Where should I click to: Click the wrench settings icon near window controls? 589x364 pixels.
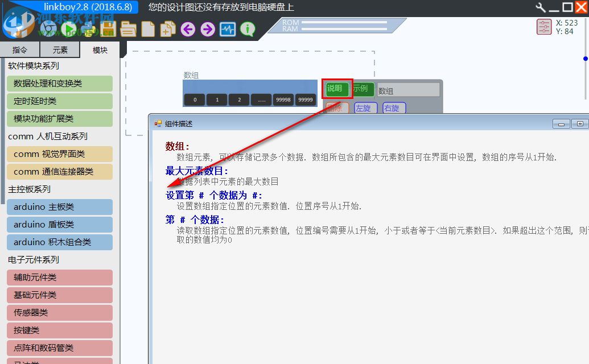coord(541,7)
